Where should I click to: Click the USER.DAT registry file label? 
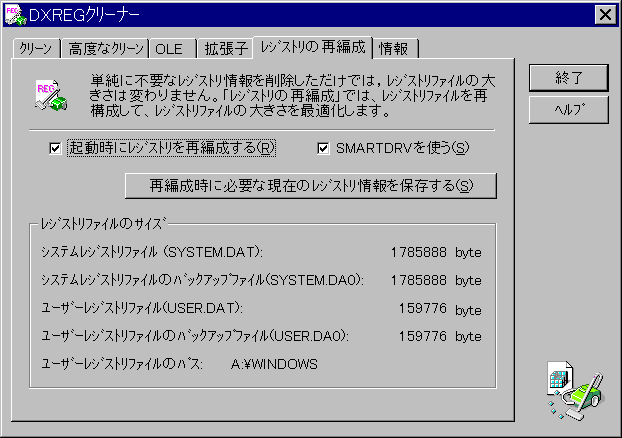tap(141, 309)
